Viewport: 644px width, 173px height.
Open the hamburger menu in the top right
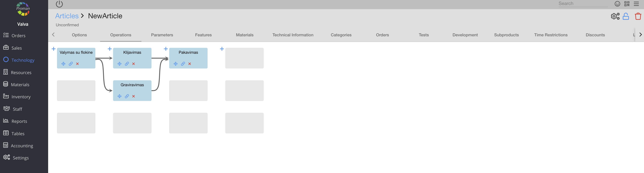point(636,4)
